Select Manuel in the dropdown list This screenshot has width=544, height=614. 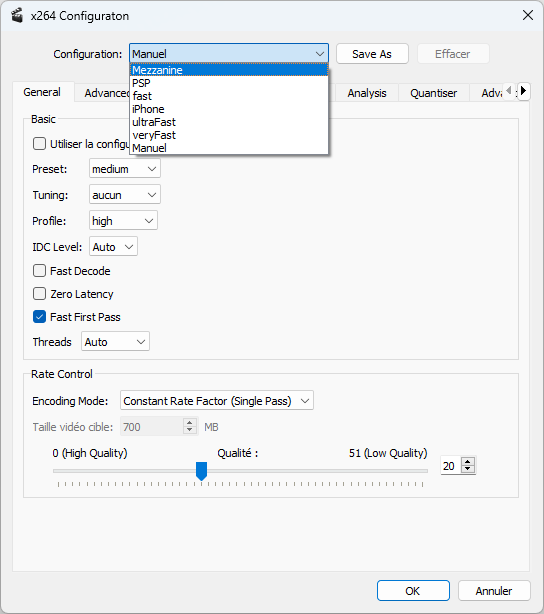click(x=229, y=148)
